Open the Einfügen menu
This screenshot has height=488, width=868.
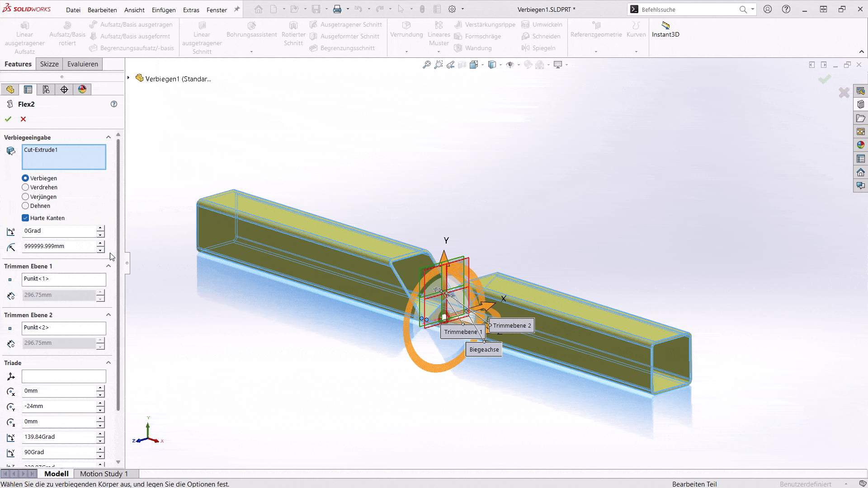[164, 9]
